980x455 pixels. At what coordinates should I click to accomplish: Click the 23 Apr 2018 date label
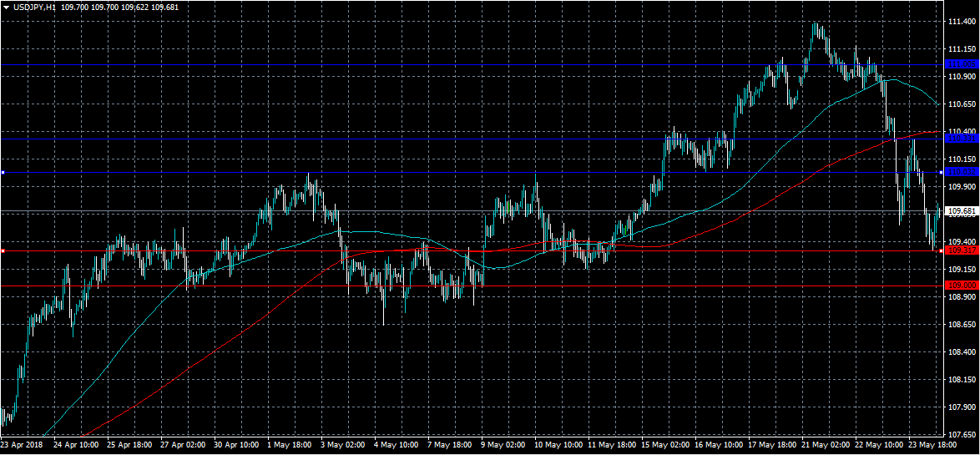[21, 445]
